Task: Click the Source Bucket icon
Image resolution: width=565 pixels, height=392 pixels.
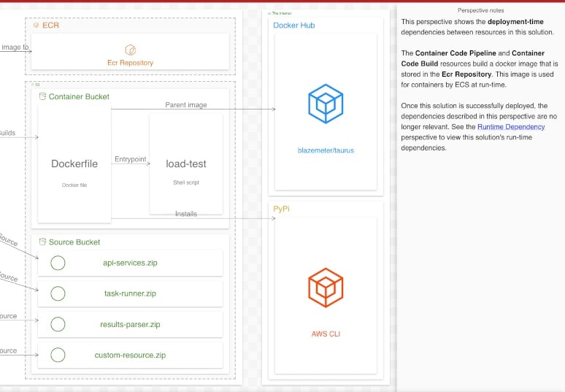Action: coord(42,242)
